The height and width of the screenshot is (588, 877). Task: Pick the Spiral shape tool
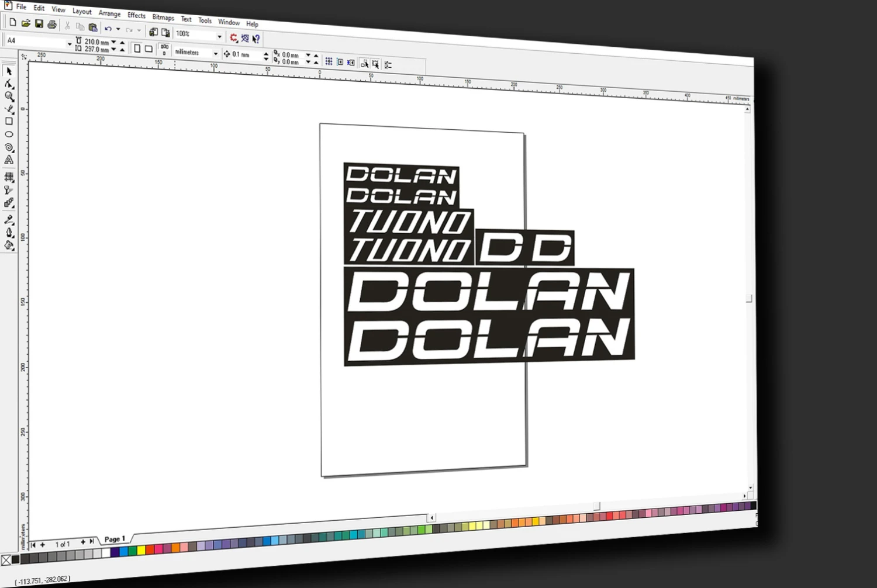pos(9,147)
